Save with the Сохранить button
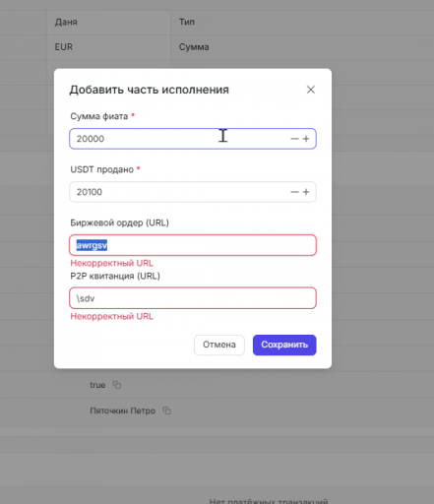The height and width of the screenshot is (504, 434). (284, 345)
